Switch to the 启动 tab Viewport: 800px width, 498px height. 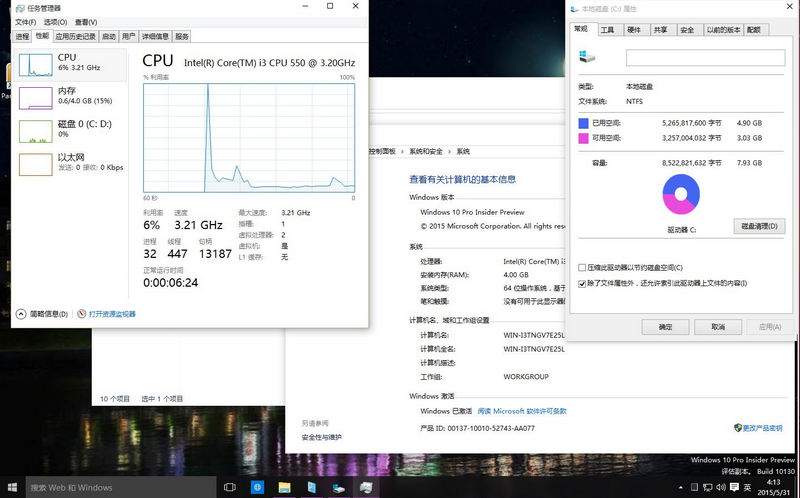click(109, 36)
